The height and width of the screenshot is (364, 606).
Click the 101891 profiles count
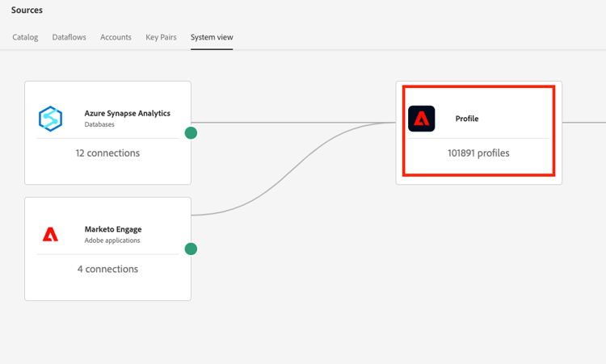point(478,153)
